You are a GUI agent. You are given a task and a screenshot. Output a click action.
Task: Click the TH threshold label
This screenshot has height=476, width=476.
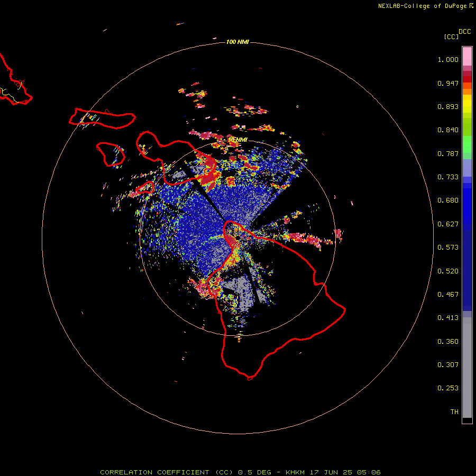[454, 412]
